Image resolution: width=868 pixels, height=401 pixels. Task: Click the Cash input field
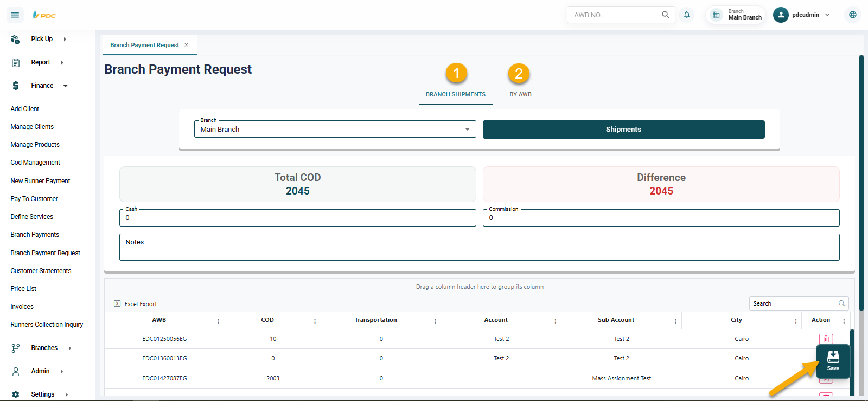[298, 218]
